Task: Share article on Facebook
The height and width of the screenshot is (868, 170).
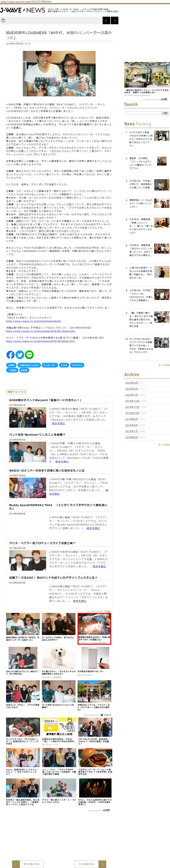Action: tap(10, 354)
